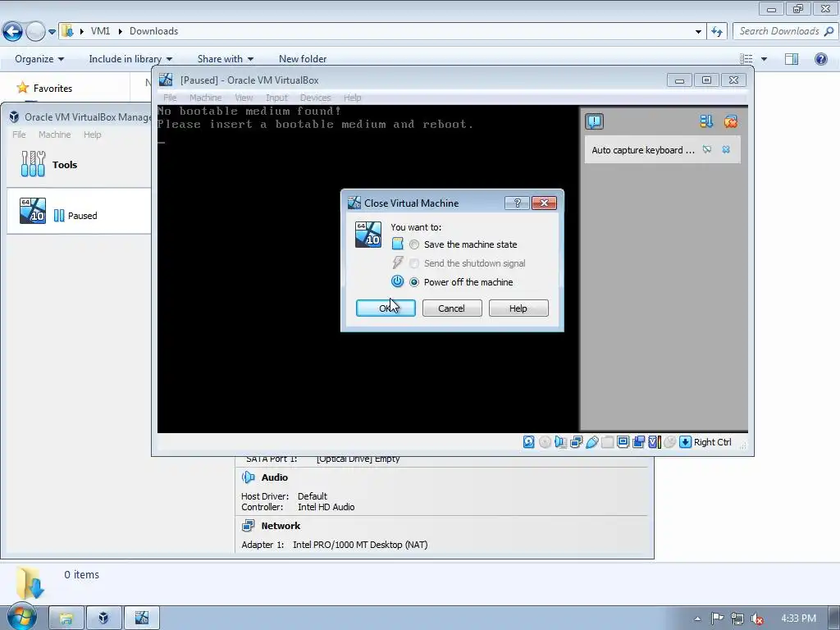
Task: Open Devices menu in the VM window
Action: click(x=316, y=98)
